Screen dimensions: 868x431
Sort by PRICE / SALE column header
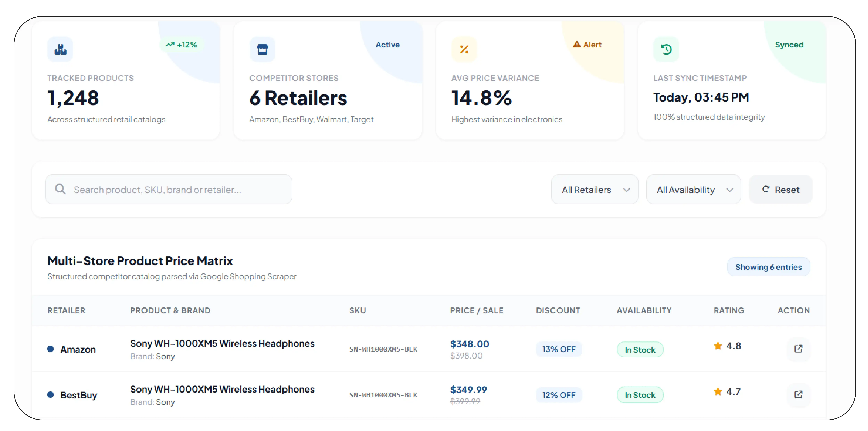[x=477, y=310]
